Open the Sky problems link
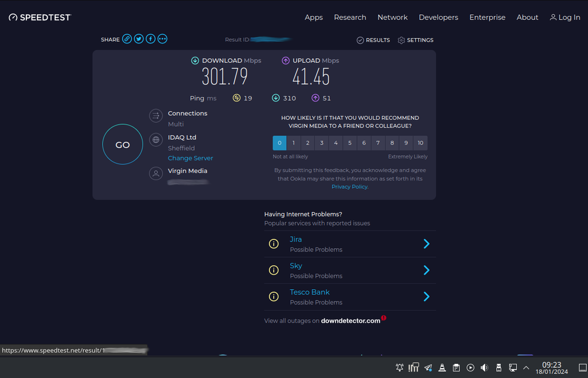 296,266
